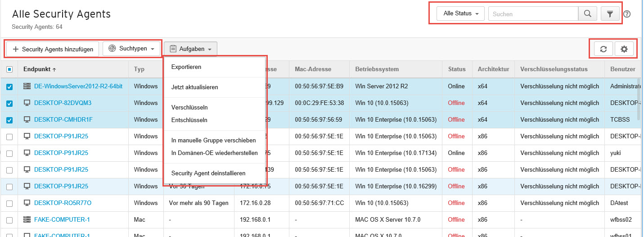Click the magnifying glass search icon
Image resolution: width=644 pixels, height=237 pixels.
pos(587,14)
